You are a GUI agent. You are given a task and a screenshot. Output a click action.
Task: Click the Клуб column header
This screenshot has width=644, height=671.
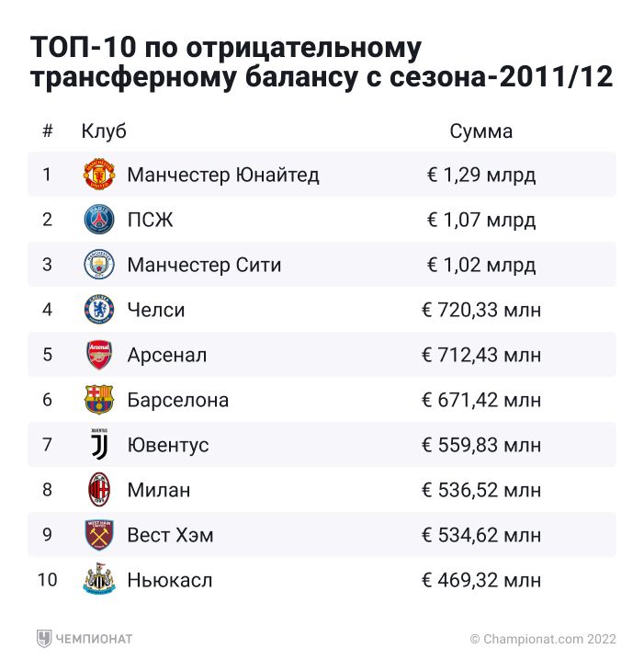tap(104, 131)
